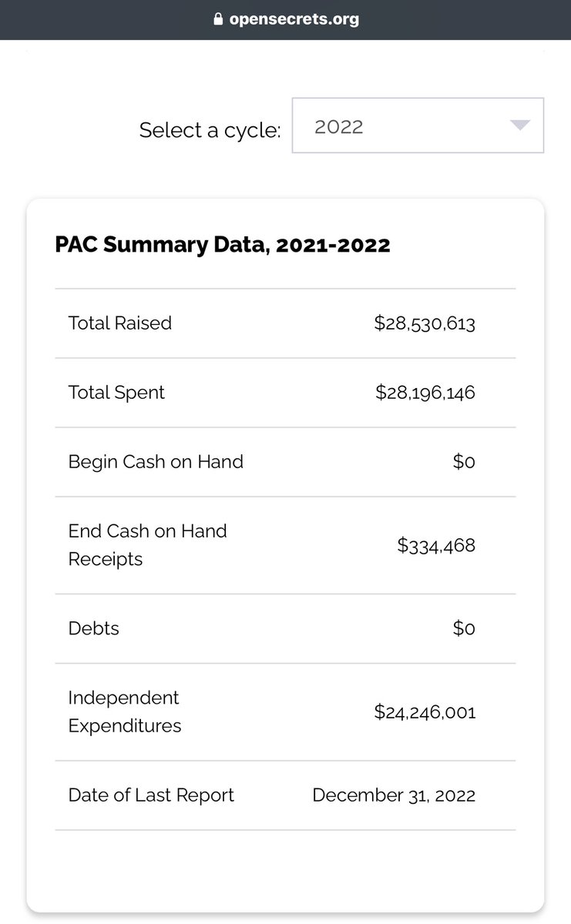571x924 pixels.
Task: Click the cycle selector's dropdown arrow
Action: (520, 126)
